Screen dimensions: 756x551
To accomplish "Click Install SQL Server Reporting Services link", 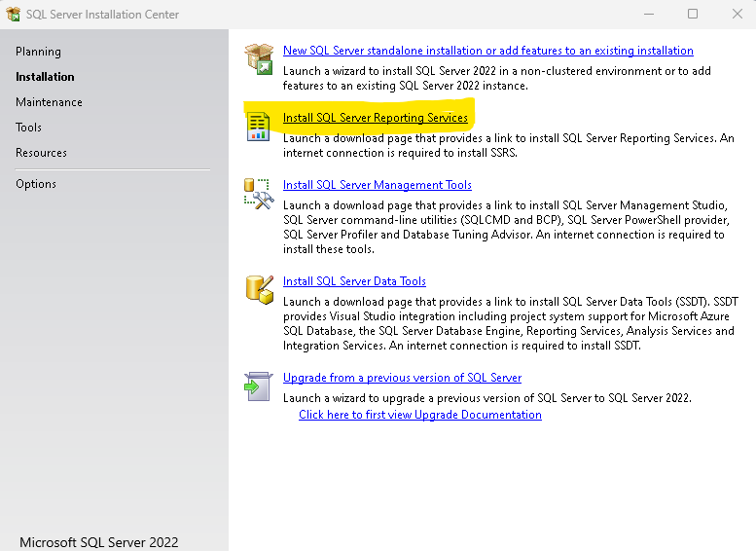I will pyautogui.click(x=376, y=118).
